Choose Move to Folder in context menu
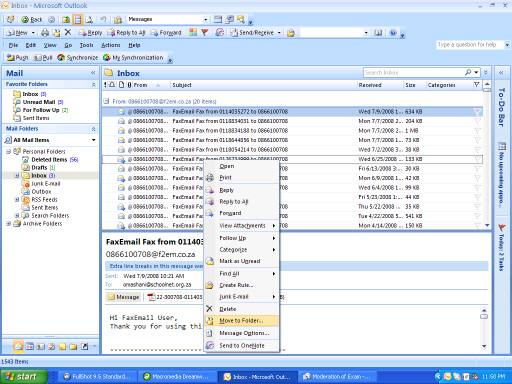 pyautogui.click(x=241, y=321)
